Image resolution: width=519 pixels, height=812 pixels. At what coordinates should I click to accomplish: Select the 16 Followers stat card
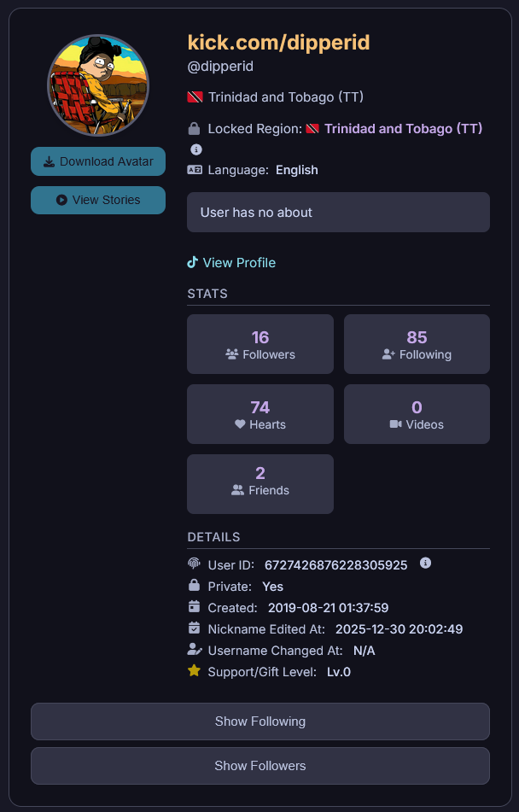pyautogui.click(x=260, y=344)
